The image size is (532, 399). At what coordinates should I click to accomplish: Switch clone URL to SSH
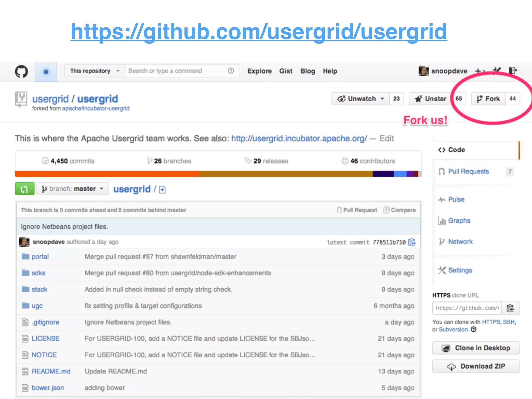click(509, 322)
